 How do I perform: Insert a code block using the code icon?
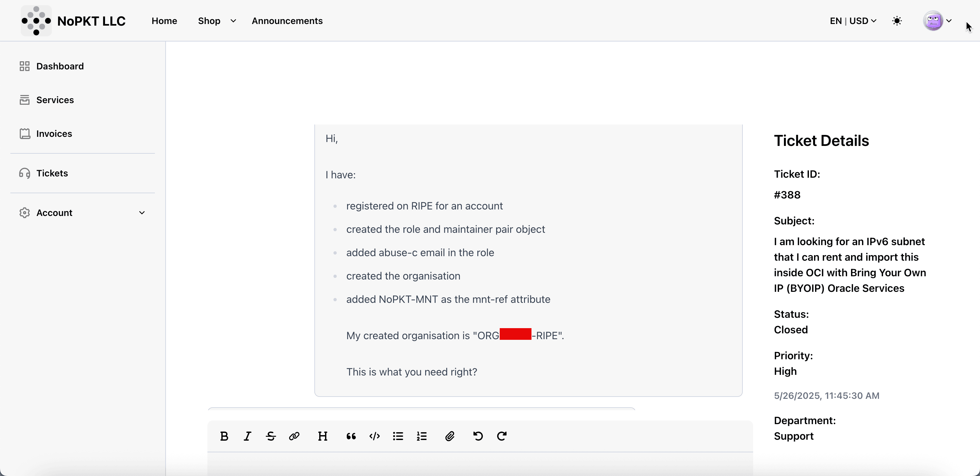374,436
